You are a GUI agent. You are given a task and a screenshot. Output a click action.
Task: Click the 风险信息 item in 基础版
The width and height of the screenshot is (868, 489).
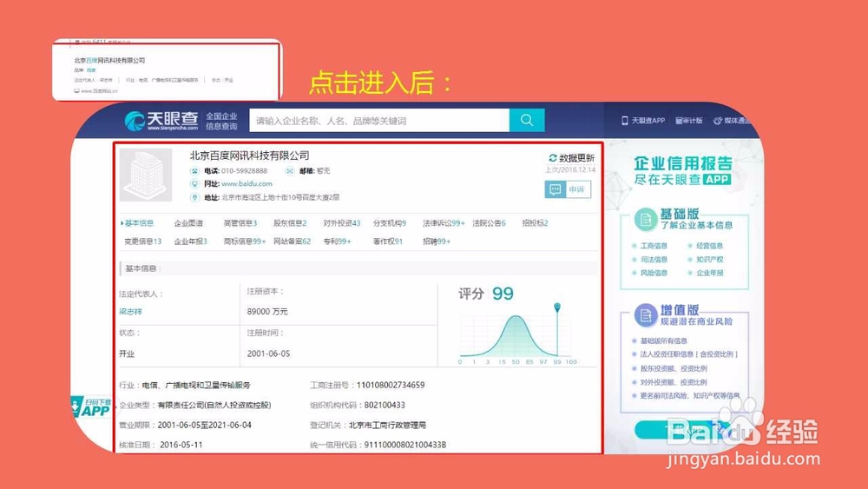tap(654, 273)
